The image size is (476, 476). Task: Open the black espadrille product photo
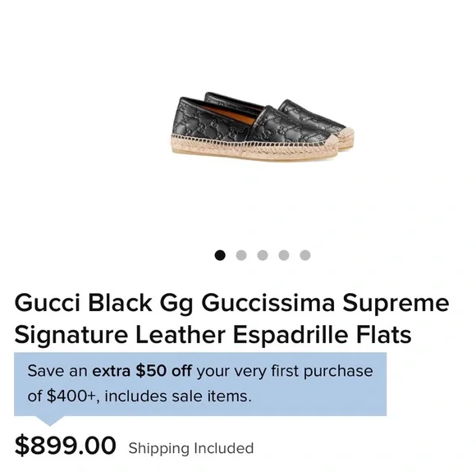263,126
